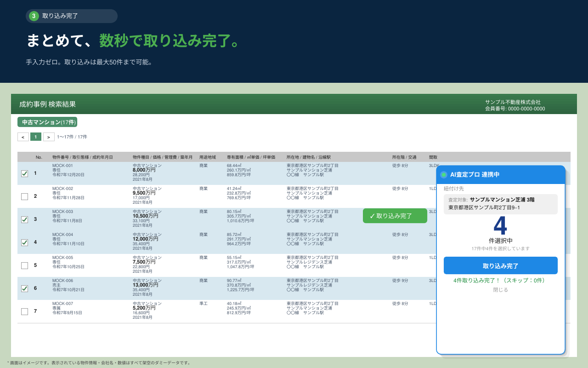Click the 用途地域 column header
The image size is (588, 368).
(x=208, y=157)
